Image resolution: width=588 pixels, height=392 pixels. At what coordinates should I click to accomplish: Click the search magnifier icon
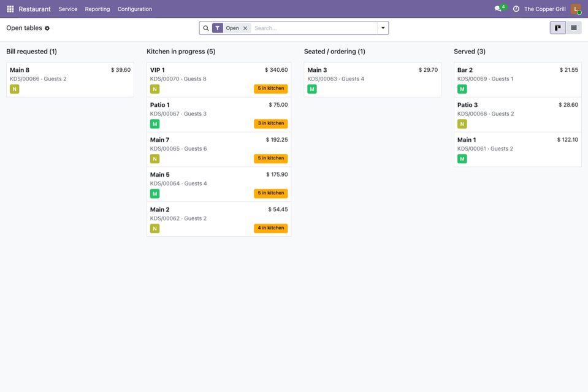pos(206,28)
